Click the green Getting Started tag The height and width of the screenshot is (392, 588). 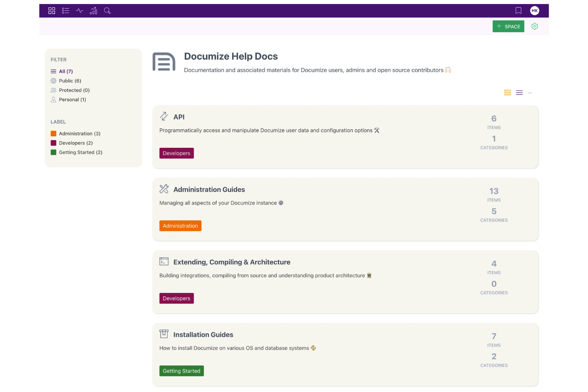[182, 371]
